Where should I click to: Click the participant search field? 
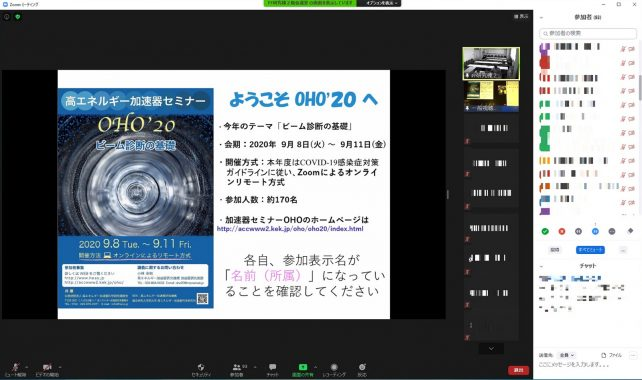(x=588, y=33)
